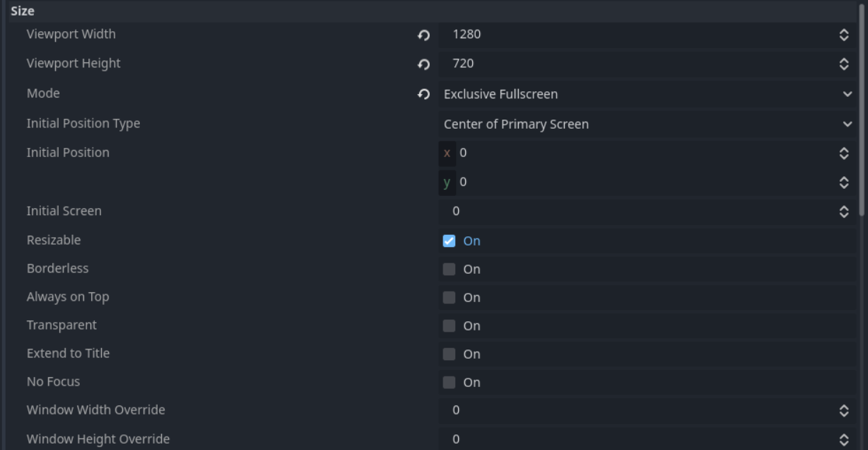Revert the Mode property to default
The width and height of the screenshot is (868, 450).
423,94
